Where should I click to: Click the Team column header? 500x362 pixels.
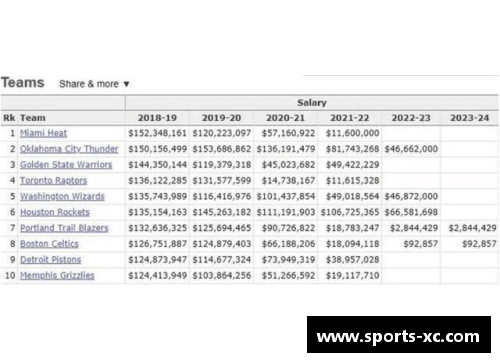pyautogui.click(x=33, y=118)
